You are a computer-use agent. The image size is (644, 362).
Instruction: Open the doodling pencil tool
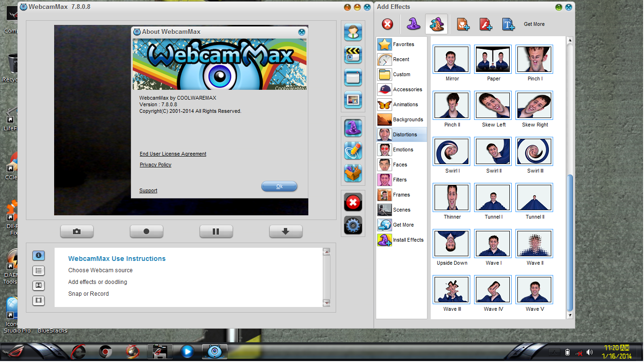(353, 150)
